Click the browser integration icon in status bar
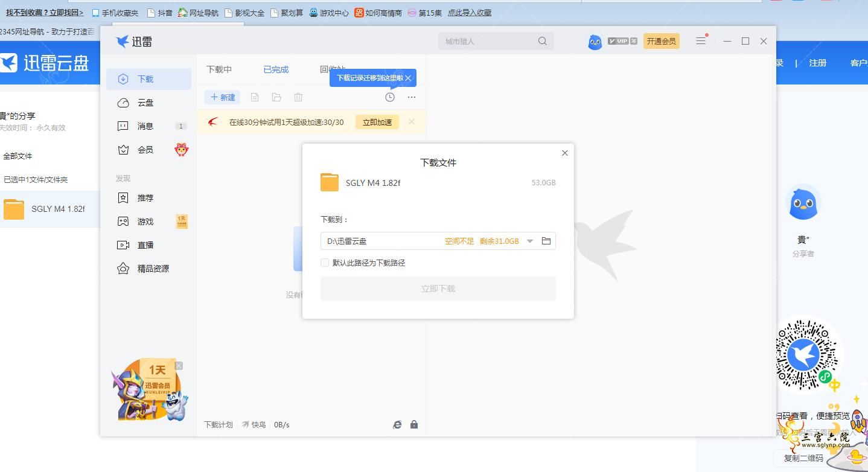868x472 pixels. click(x=397, y=425)
